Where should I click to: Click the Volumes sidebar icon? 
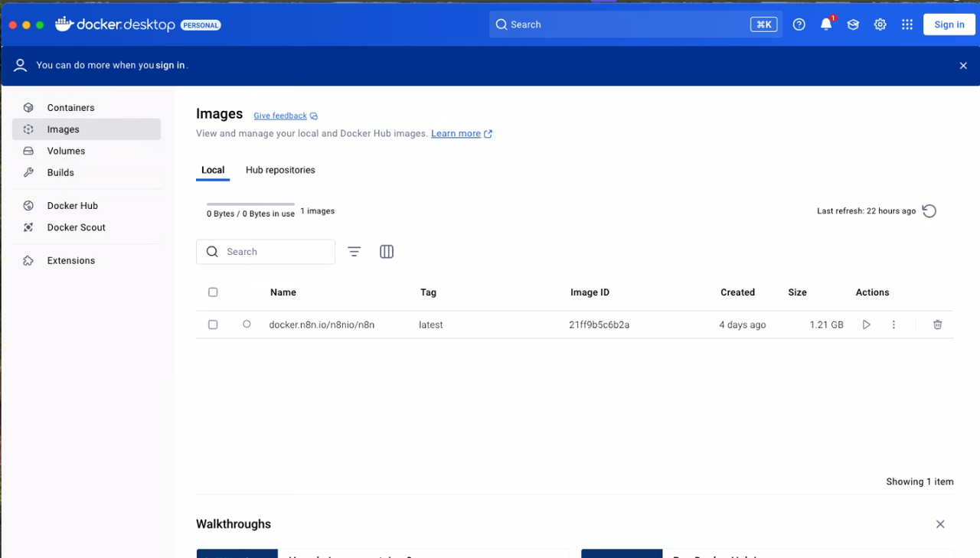point(28,152)
